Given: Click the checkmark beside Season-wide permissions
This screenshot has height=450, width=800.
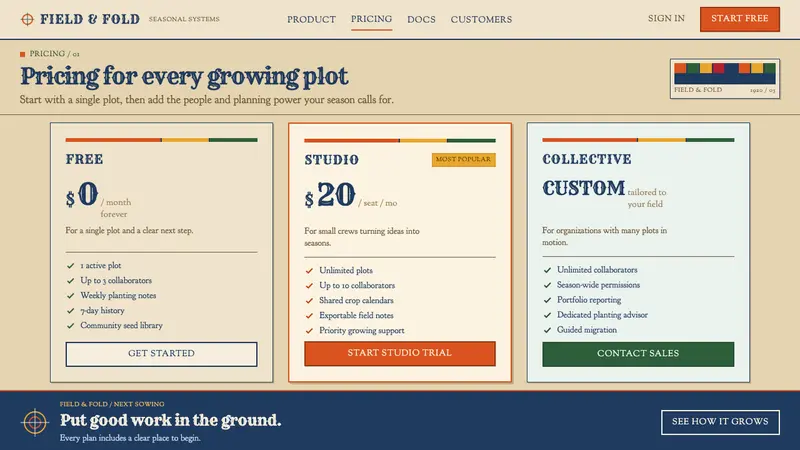Looking at the screenshot, I should tap(547, 285).
